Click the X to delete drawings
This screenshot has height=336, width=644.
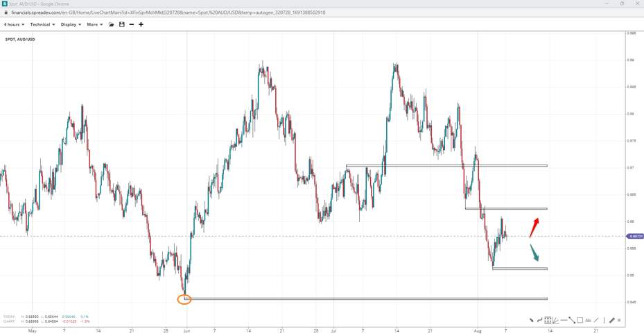click(x=619, y=321)
